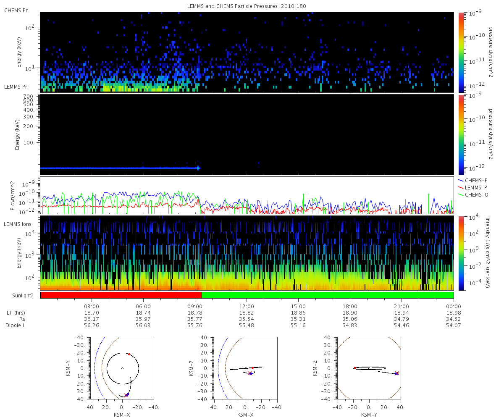Click the red segment of the Sunlight bar
This screenshot has width=504, height=420.
[x=121, y=295]
